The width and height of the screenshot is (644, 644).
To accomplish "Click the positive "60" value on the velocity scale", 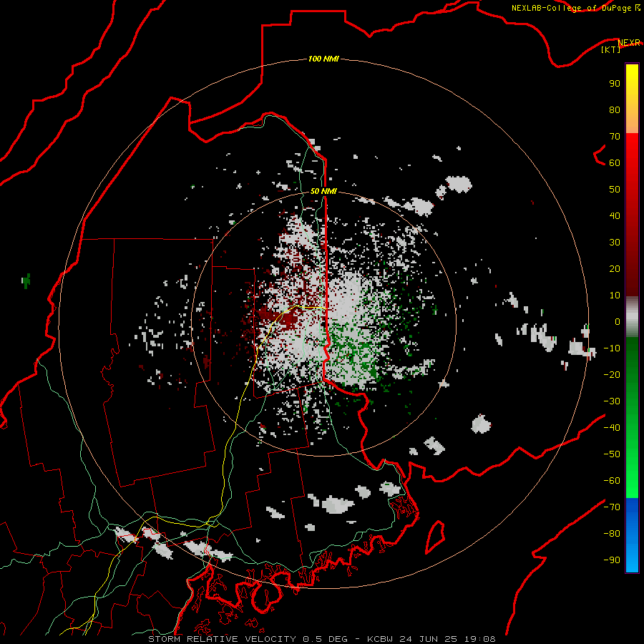I will tap(615, 163).
